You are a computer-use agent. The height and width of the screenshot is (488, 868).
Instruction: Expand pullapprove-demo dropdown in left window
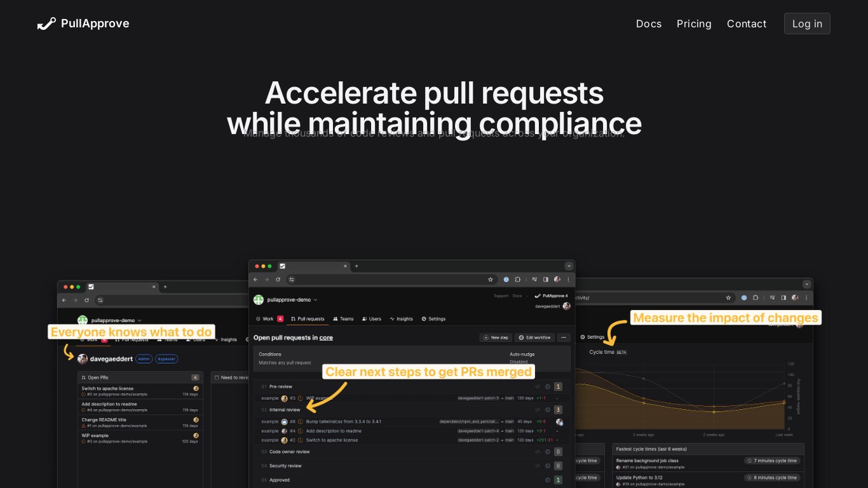139,320
